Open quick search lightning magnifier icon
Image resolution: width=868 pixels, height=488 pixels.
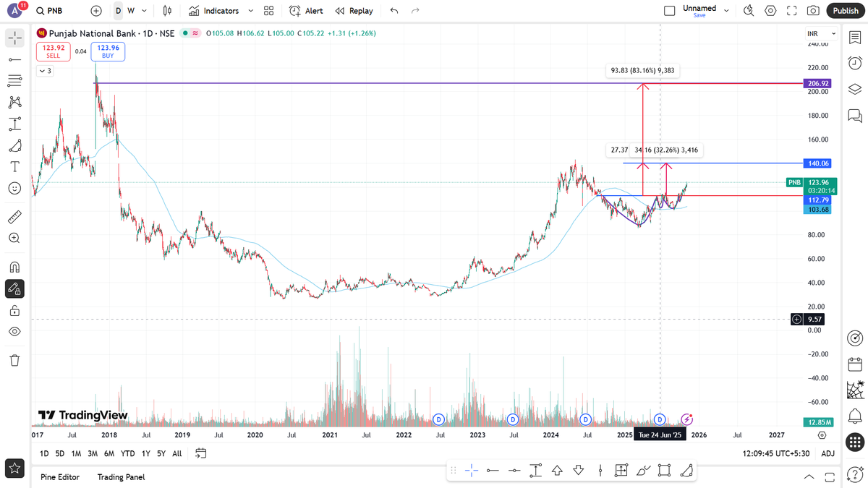[749, 11]
